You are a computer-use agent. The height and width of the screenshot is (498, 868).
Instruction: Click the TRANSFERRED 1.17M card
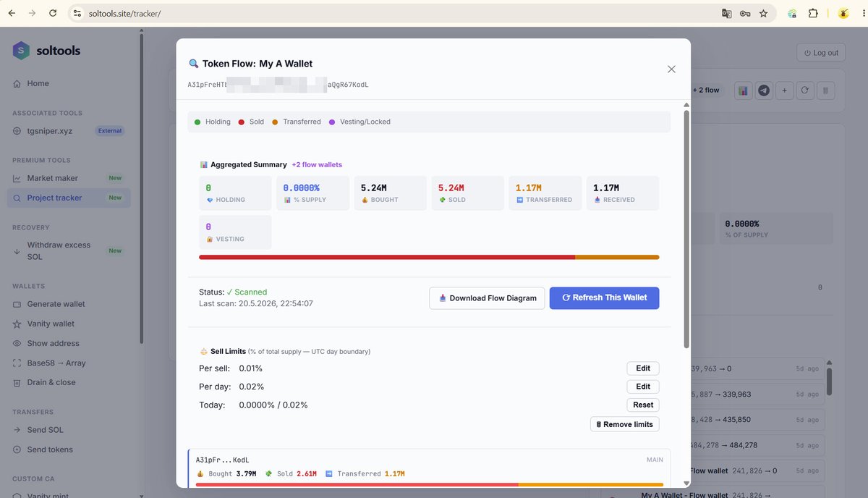[545, 193]
